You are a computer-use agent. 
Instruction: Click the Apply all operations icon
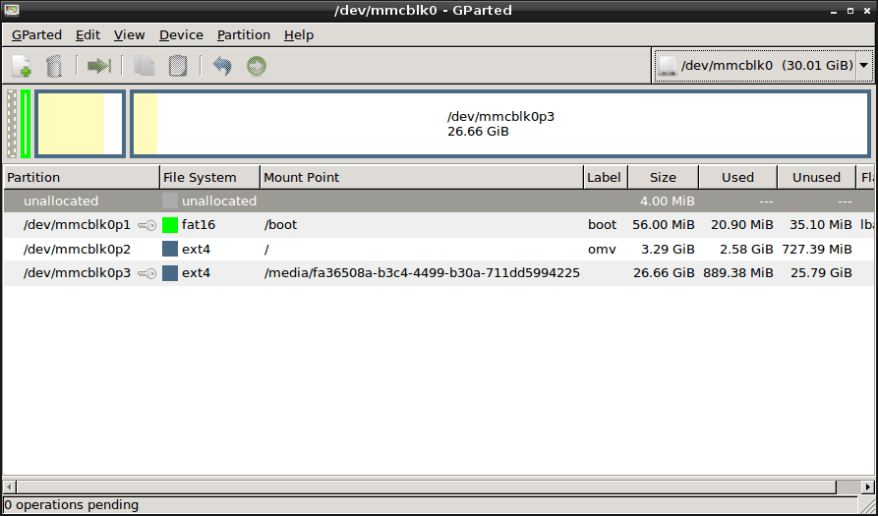point(256,66)
